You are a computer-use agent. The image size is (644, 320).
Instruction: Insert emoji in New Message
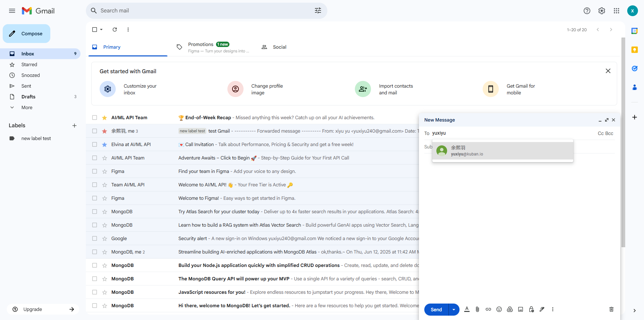coord(499,309)
